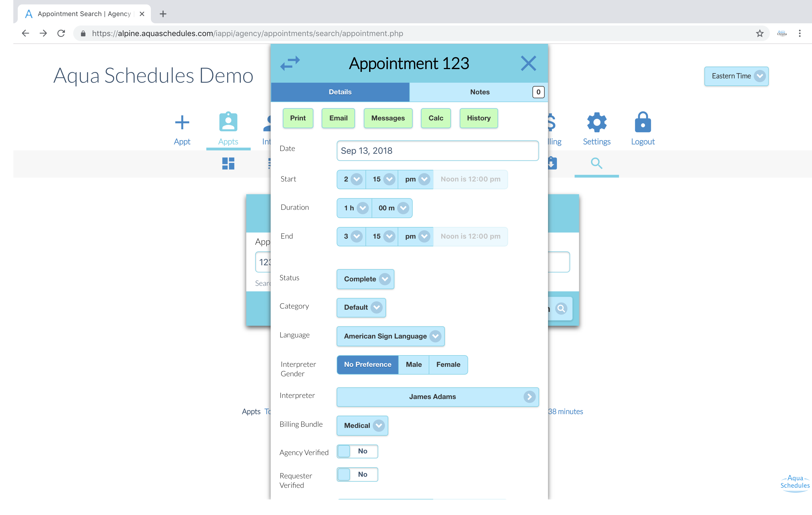Image resolution: width=812 pixels, height=515 pixels.
Task: Open the Status Complete dropdown
Action: 366,279
